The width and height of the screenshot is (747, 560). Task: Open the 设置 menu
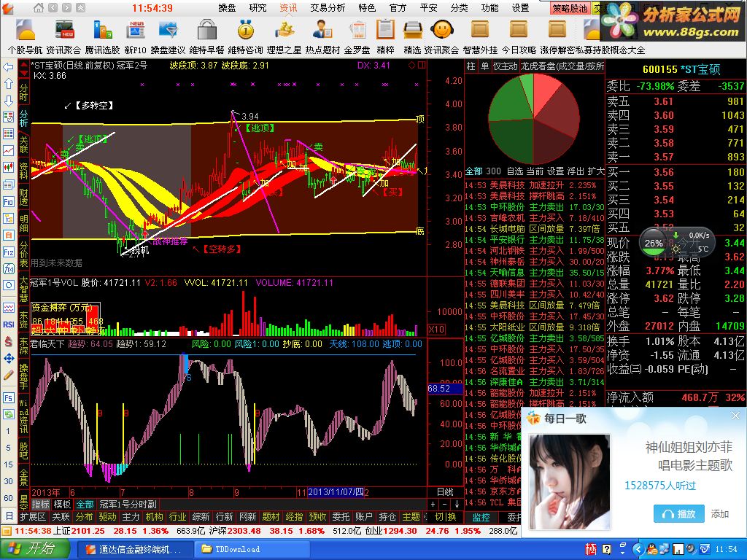pyautogui.click(x=520, y=7)
